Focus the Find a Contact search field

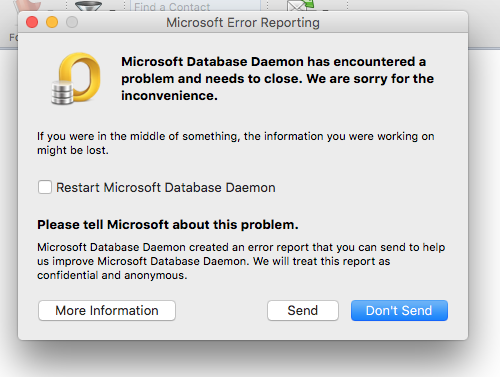[195, 6]
